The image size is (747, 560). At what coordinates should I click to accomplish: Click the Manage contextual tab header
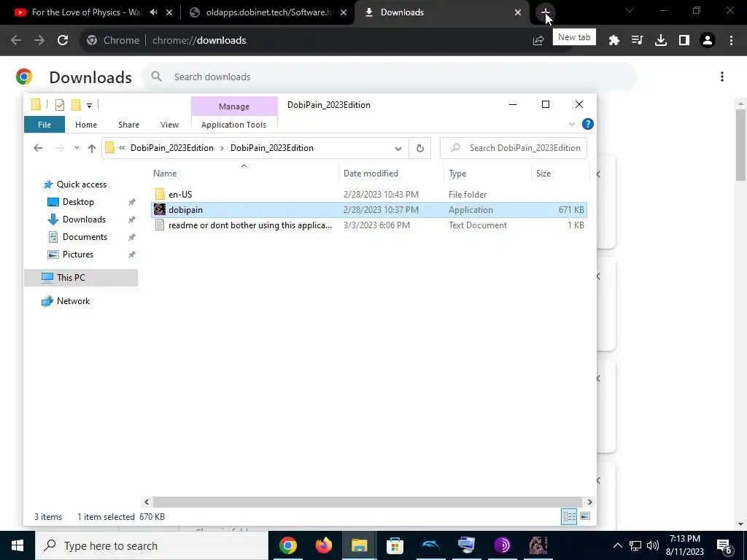234,106
